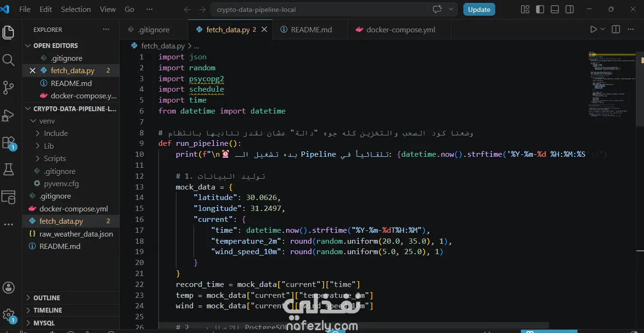Viewport: 644px width, 333px height.
Task: Open the Edit menu
Action: point(46,10)
